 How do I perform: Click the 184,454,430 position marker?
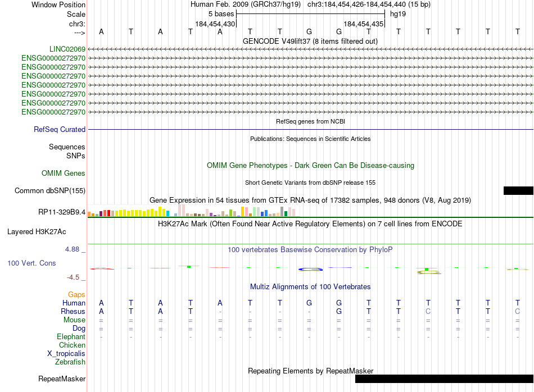(x=215, y=24)
